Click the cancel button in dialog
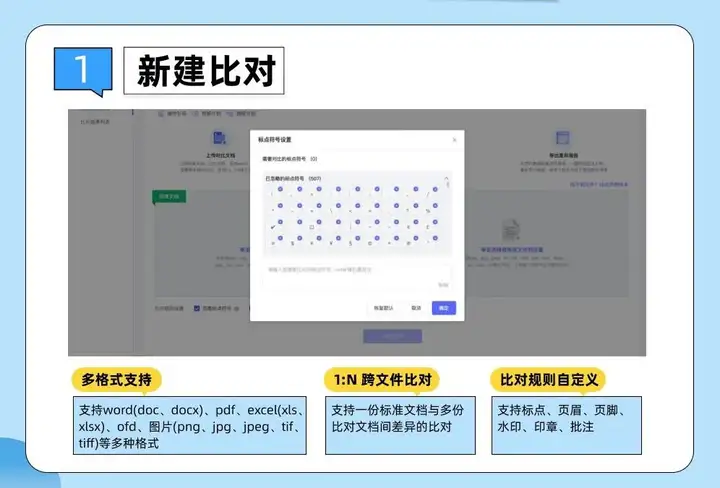 416,308
